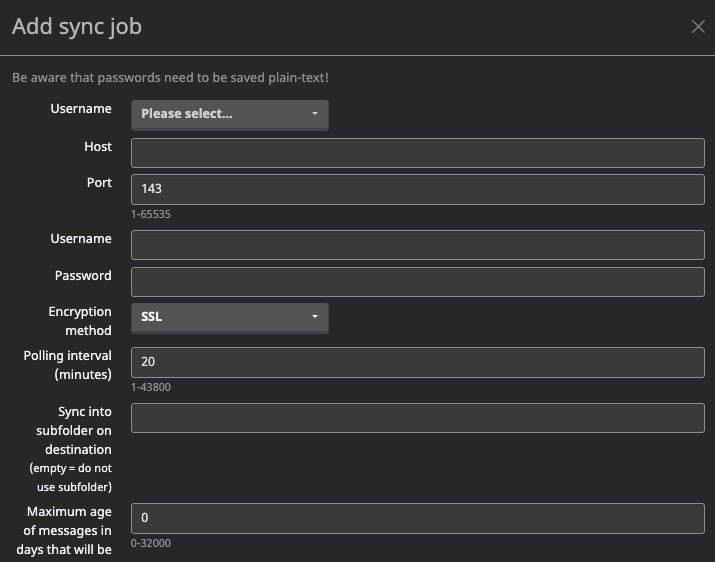Viewport: 715px width, 562px height.
Task: Click the '1-65535' port range hint
Action: click(150, 214)
